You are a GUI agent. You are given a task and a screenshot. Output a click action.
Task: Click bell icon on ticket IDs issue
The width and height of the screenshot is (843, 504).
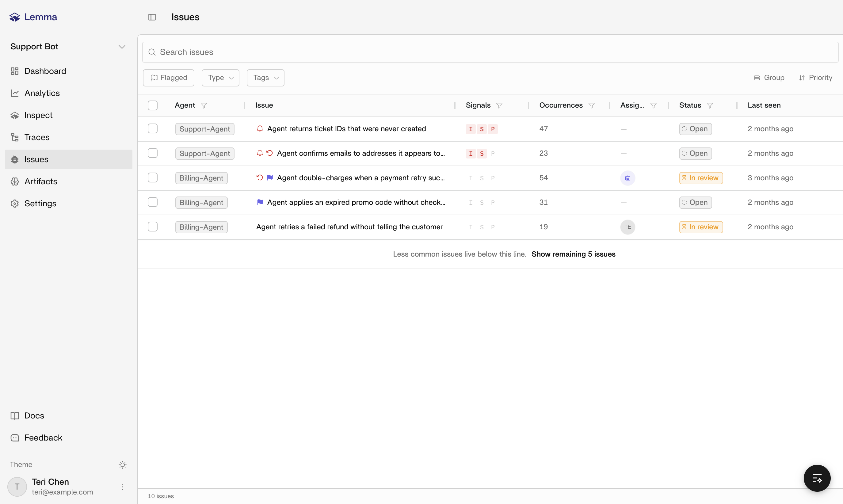click(x=260, y=129)
